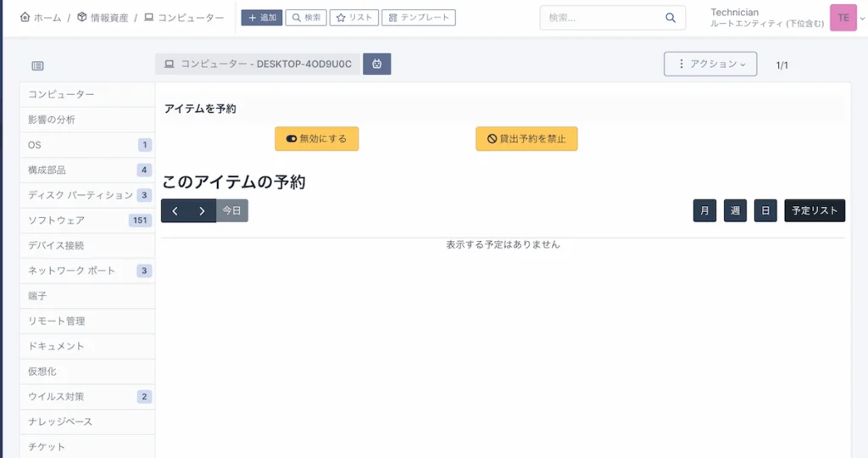
Task: Open the ホーム breadcrumb link
Action: 47,18
